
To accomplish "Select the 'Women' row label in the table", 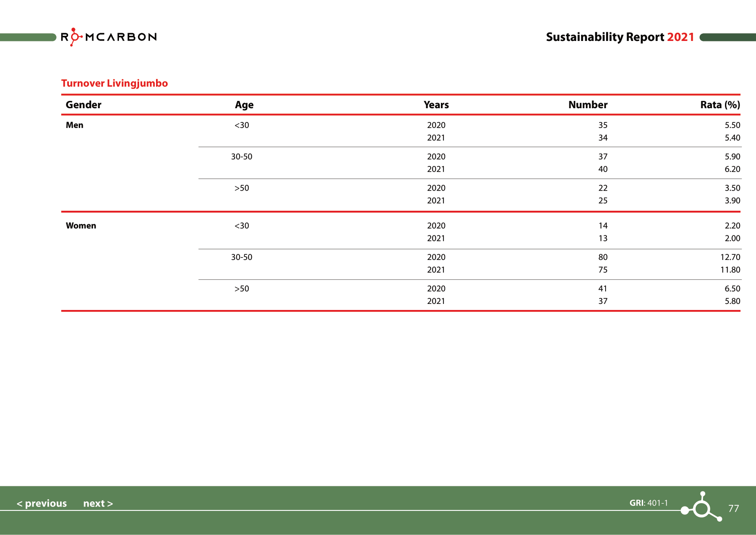I will [81, 225].
